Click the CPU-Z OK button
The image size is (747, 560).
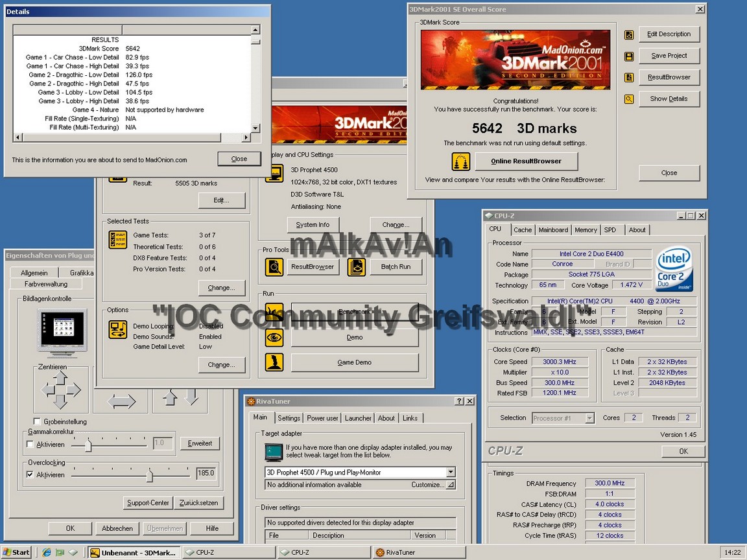[x=683, y=451]
